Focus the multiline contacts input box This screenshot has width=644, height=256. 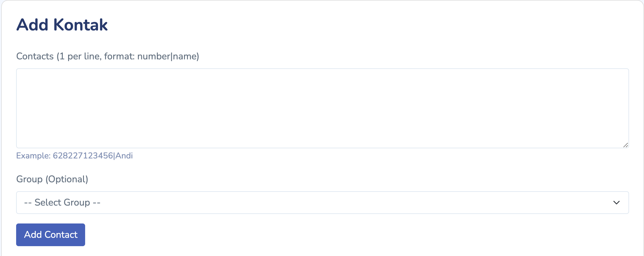point(322,108)
